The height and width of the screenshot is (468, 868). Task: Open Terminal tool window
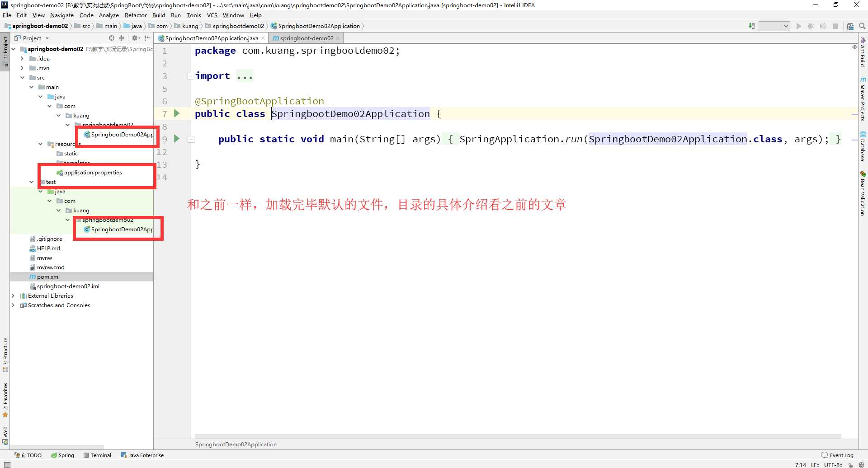(97, 455)
